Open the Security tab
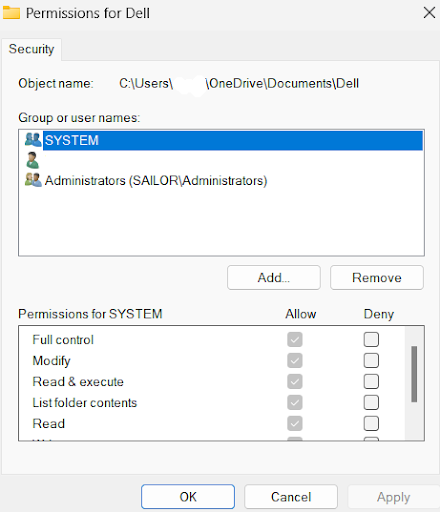Screen dimensions: 440x512 coord(31,49)
